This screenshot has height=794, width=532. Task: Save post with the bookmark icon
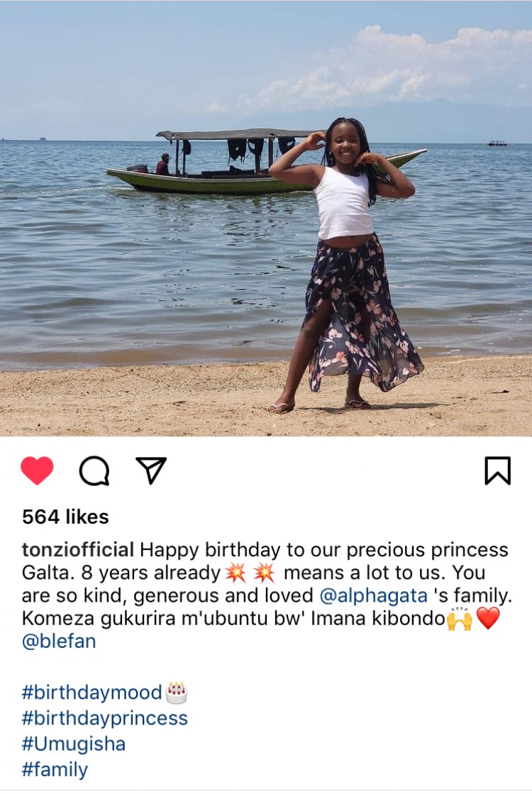point(497,470)
